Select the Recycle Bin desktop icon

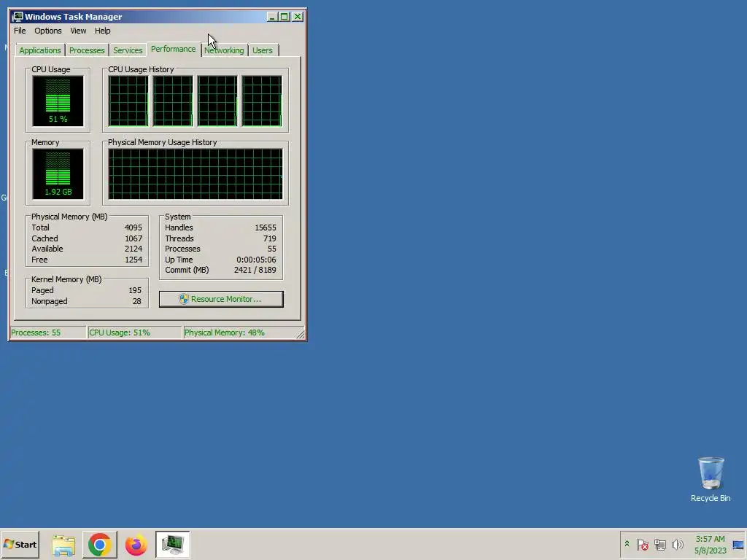[x=711, y=480]
